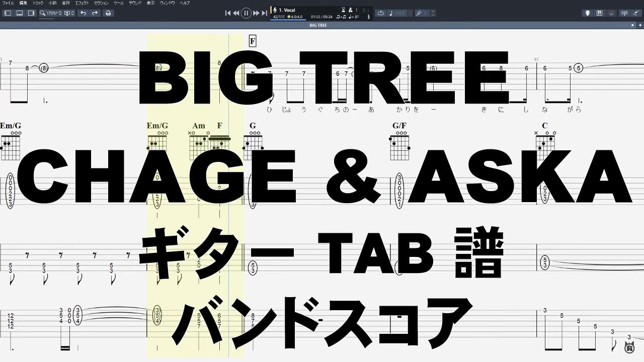Select the BIG TREE document tab

pyautogui.click(x=318, y=25)
